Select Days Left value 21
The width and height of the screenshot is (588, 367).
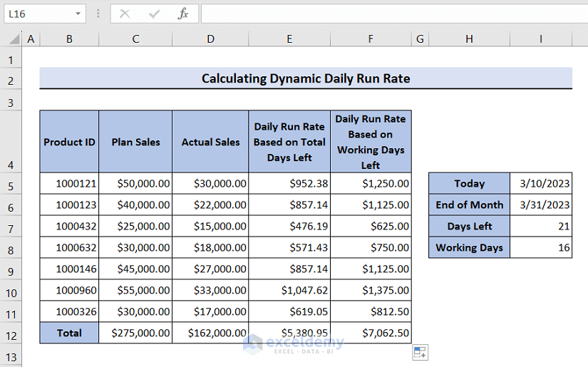[541, 226]
